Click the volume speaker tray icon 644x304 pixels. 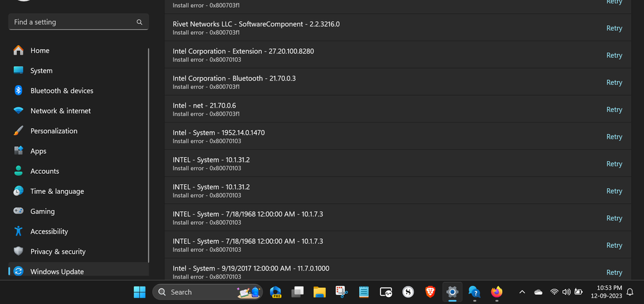(567, 292)
